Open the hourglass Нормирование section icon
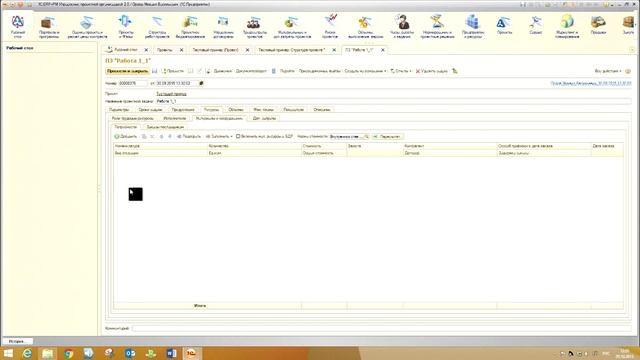The image size is (640, 360). [x=437, y=27]
